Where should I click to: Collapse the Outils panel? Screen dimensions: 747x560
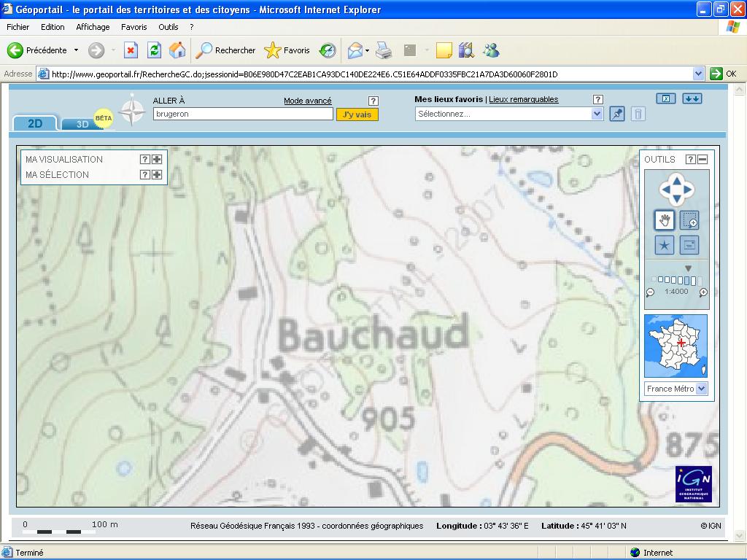point(703,160)
